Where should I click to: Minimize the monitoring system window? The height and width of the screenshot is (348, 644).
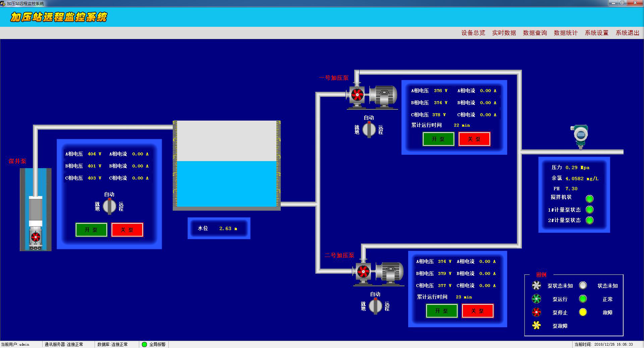click(x=613, y=3)
